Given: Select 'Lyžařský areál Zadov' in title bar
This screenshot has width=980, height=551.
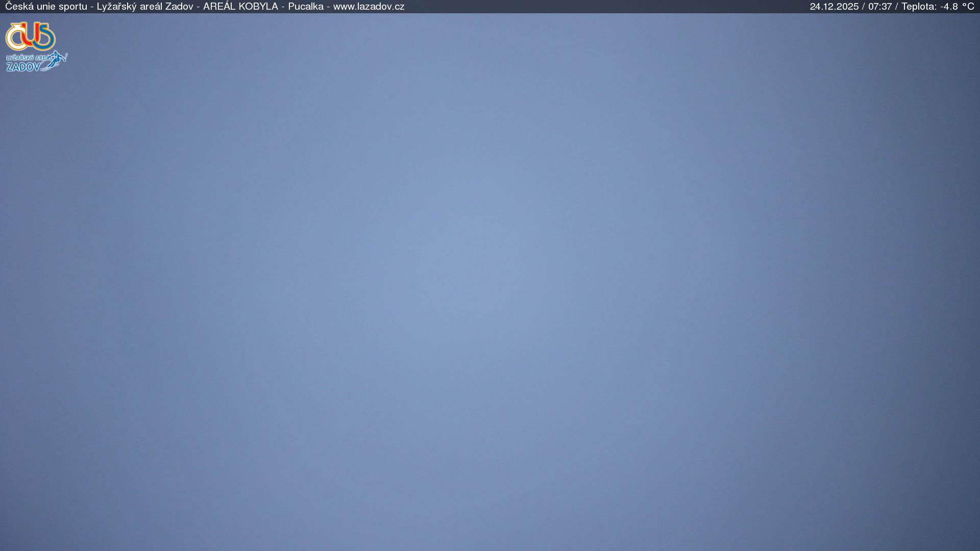Looking at the screenshot, I should point(145,7).
